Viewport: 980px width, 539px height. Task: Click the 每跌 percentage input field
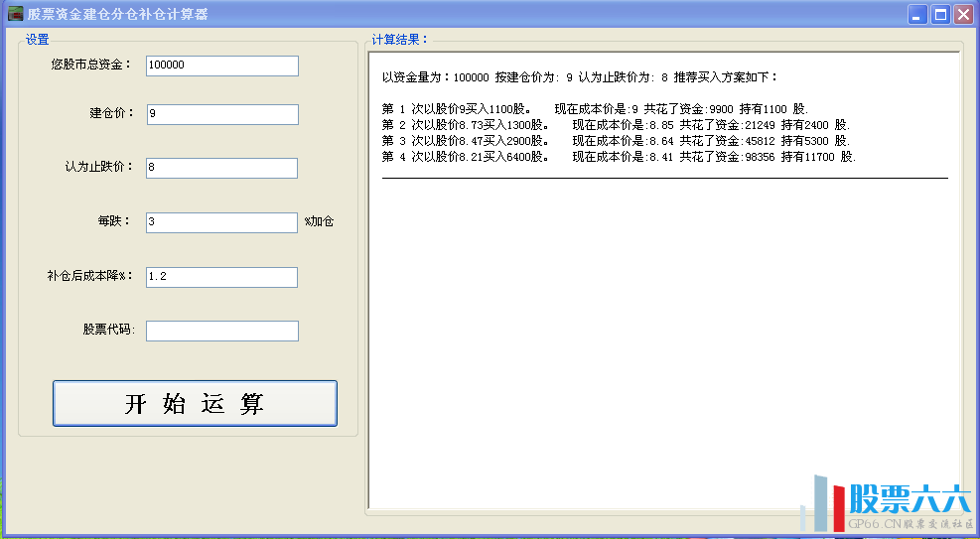(221, 222)
